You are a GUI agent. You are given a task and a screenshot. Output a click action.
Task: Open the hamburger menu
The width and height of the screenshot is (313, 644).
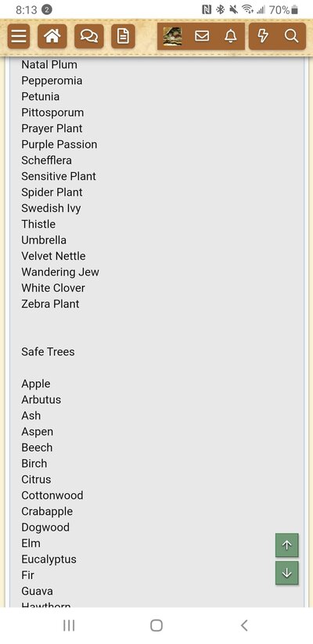tap(19, 36)
